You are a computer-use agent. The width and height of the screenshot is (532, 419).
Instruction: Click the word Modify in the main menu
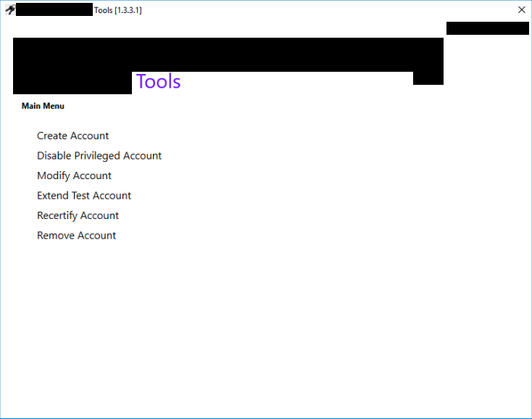click(54, 175)
